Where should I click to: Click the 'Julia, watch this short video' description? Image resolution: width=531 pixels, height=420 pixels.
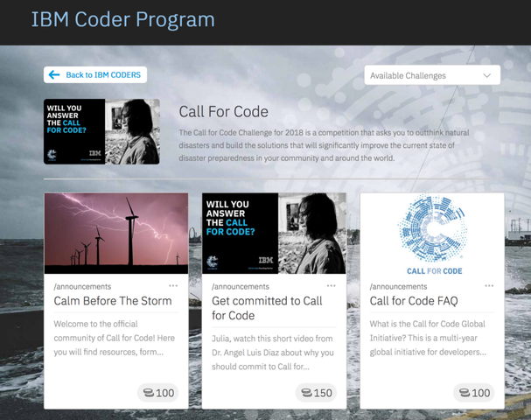point(273,353)
